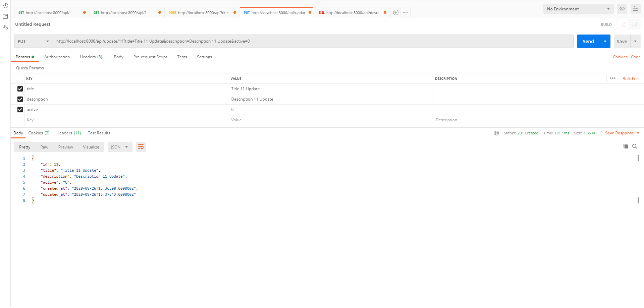Click the '201 Created' status text
The image size is (644, 308).
pos(528,133)
